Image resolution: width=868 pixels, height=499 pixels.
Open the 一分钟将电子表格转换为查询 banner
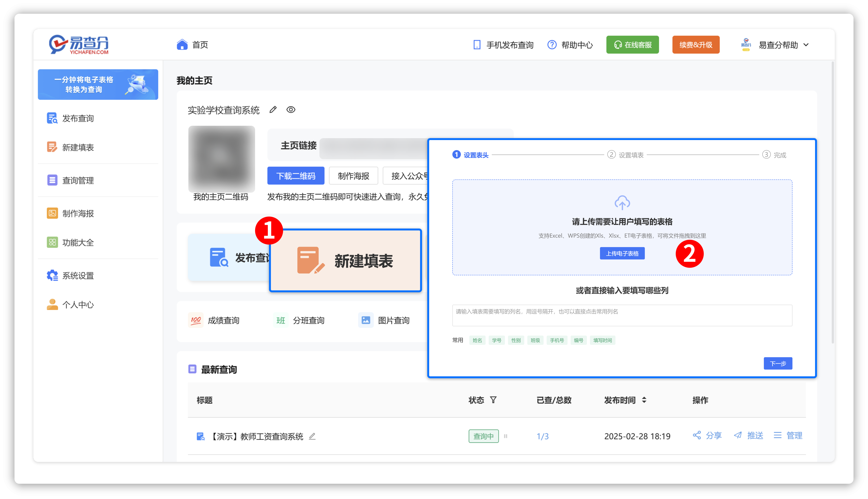[x=98, y=84]
